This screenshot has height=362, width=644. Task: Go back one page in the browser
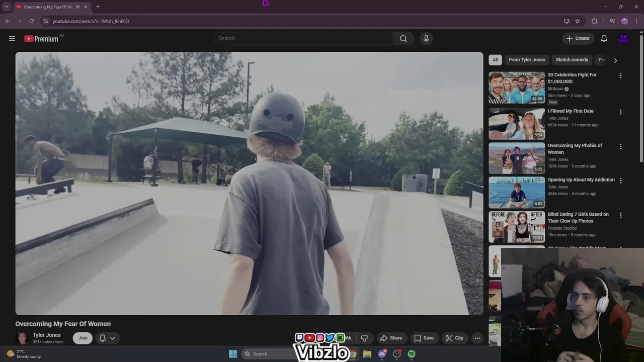(7, 21)
